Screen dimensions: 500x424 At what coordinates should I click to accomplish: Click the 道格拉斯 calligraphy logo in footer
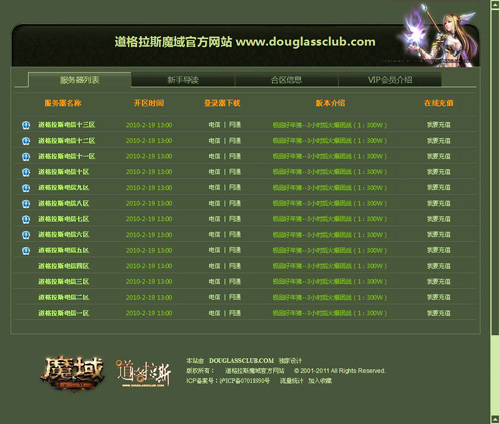pyautogui.click(x=143, y=373)
